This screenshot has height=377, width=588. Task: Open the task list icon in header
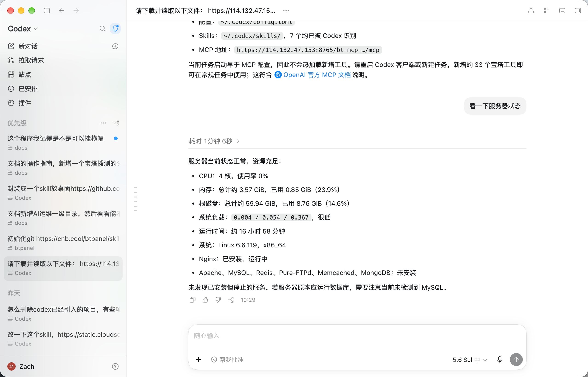click(547, 11)
